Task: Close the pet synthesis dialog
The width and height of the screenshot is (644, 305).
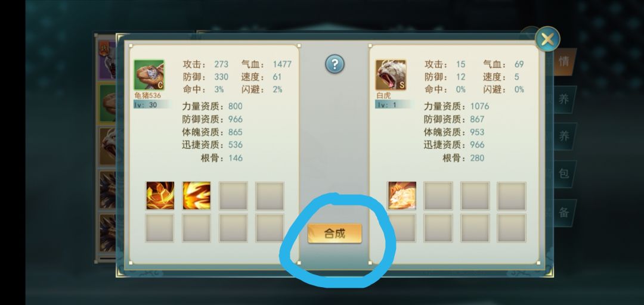Action: (547, 39)
